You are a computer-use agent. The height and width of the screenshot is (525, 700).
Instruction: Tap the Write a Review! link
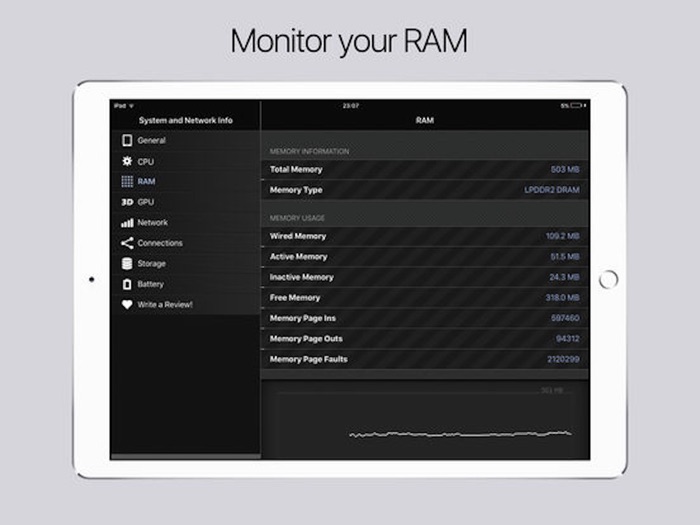pyautogui.click(x=165, y=304)
